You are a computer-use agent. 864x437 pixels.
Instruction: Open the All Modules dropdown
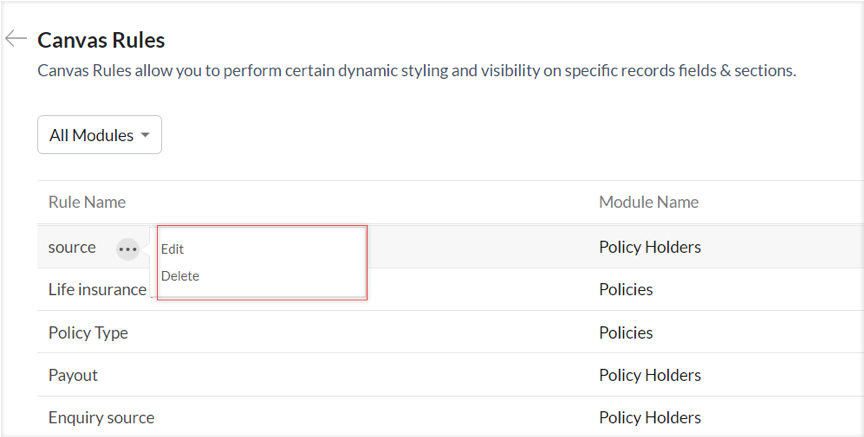(x=99, y=135)
